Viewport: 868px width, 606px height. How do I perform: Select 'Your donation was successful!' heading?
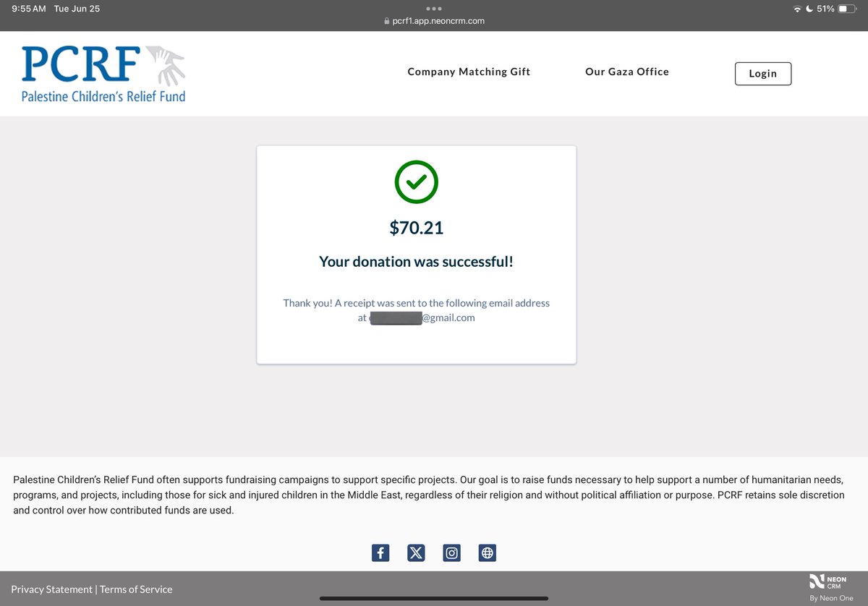417,262
